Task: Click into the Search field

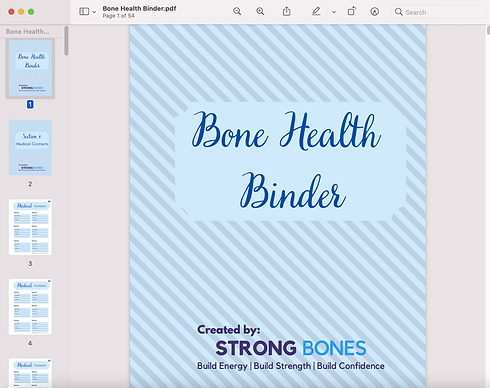Action: (x=438, y=12)
